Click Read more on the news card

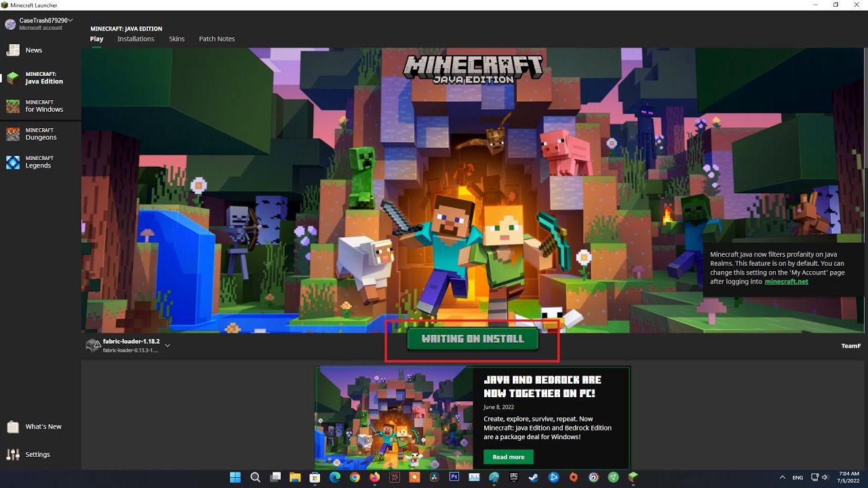coord(509,457)
